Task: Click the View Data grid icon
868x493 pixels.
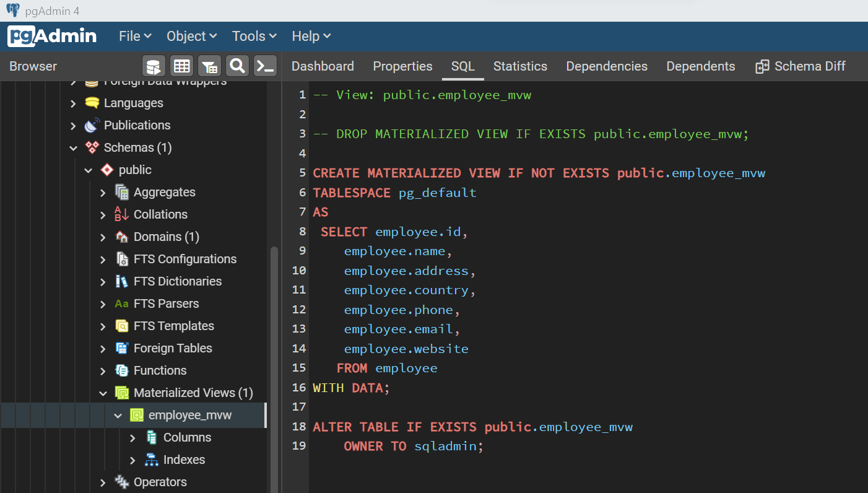Action: [x=181, y=66]
